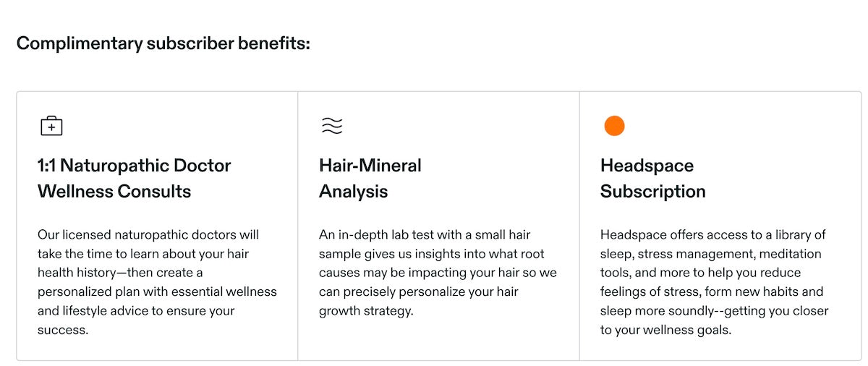This screenshot has height=366, width=868.
Task: Click "Wellness Consults" in the first card heading
Action: click(x=114, y=192)
